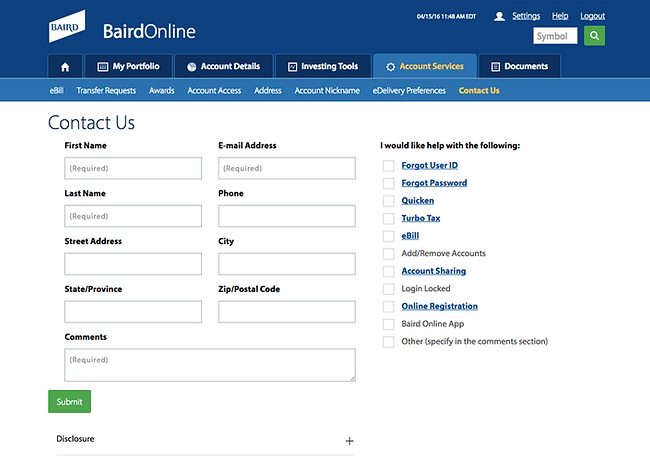Click the City field
Image resolution: width=650 pixels, height=459 pixels.
287,264
